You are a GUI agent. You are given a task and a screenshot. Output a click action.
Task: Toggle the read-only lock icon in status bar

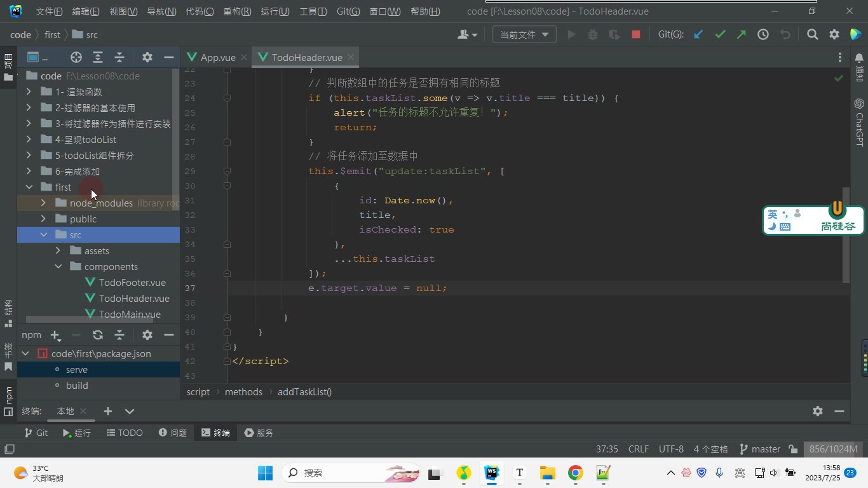click(x=793, y=449)
